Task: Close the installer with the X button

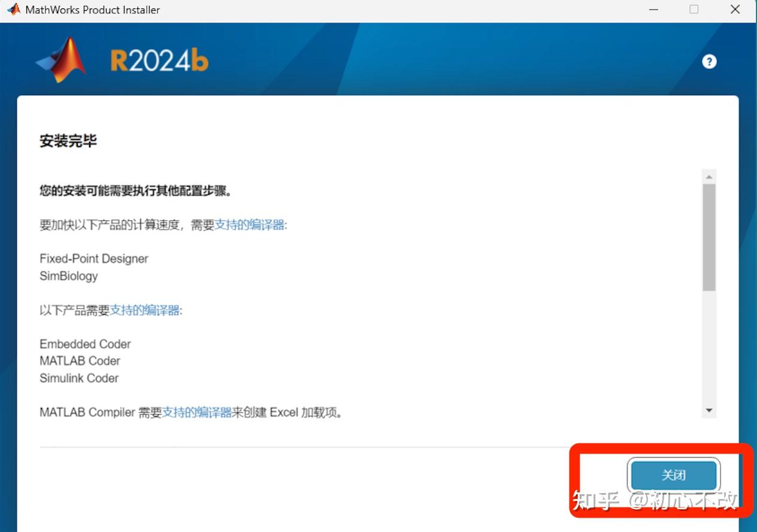Action: (x=735, y=10)
